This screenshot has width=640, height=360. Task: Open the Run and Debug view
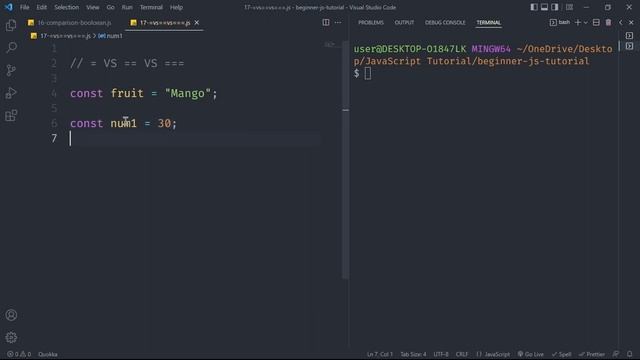click(11, 93)
